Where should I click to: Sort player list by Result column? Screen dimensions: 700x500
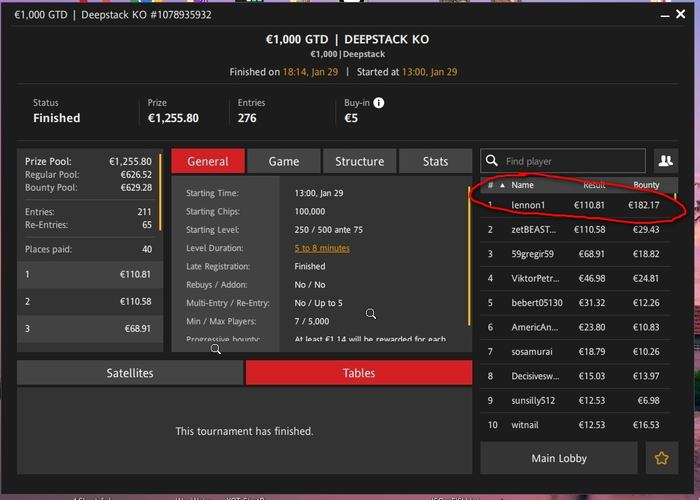click(x=594, y=185)
